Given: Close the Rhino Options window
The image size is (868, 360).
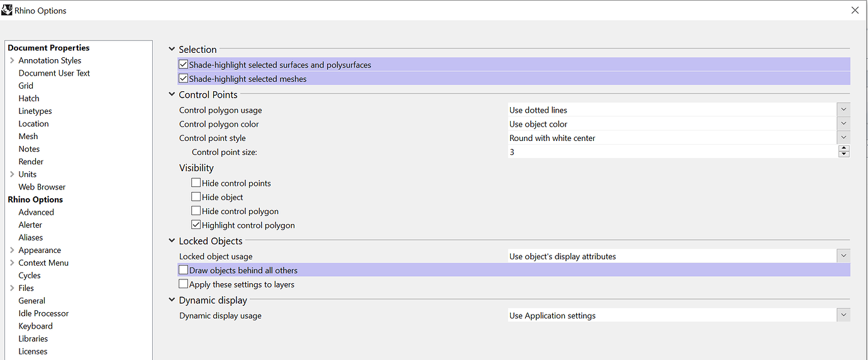Looking at the screenshot, I should 855,10.
